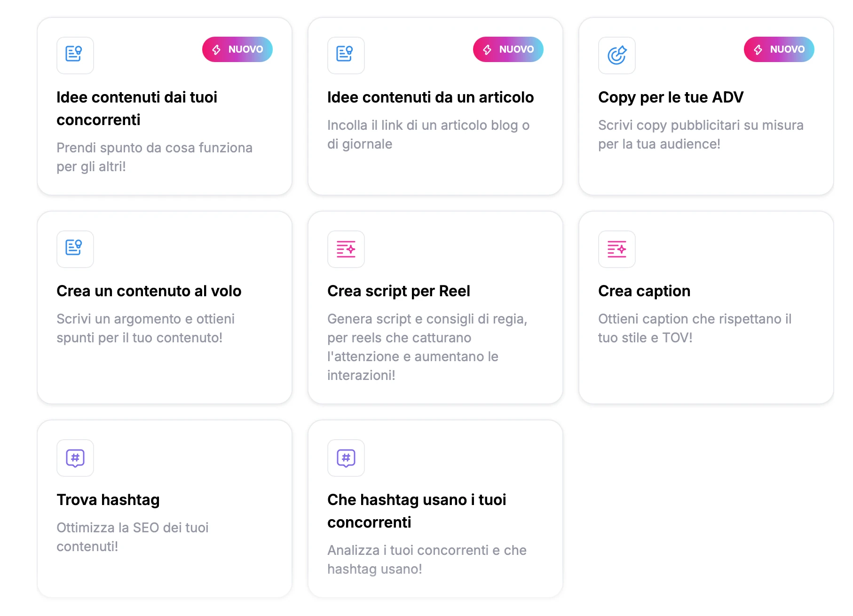
Task: Click the 'Idee contenuti da un articolo' card icon
Action: 346,55
